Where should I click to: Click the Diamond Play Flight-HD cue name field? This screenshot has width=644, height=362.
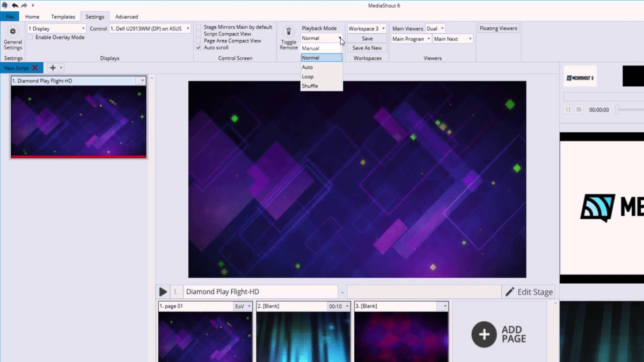pyautogui.click(x=261, y=292)
